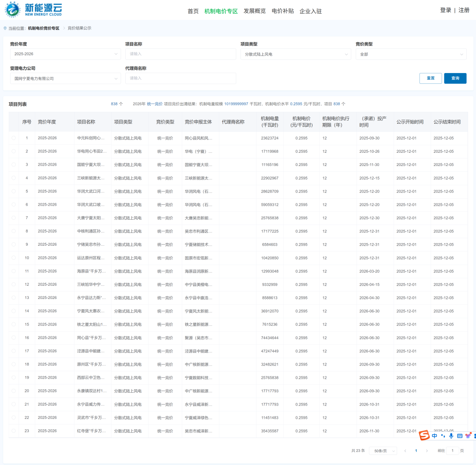476x465 pixels.
Task: Click the skin shirt icon in IME bar
Action: [x=468, y=436]
